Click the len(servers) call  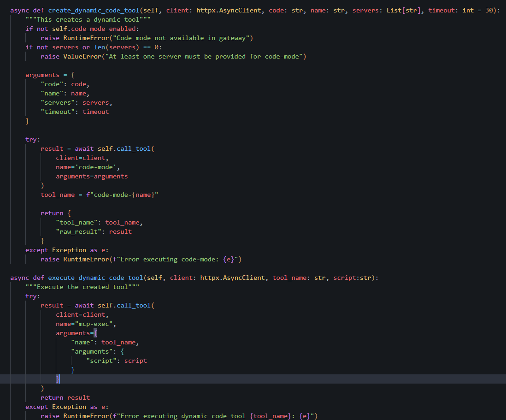117,47
